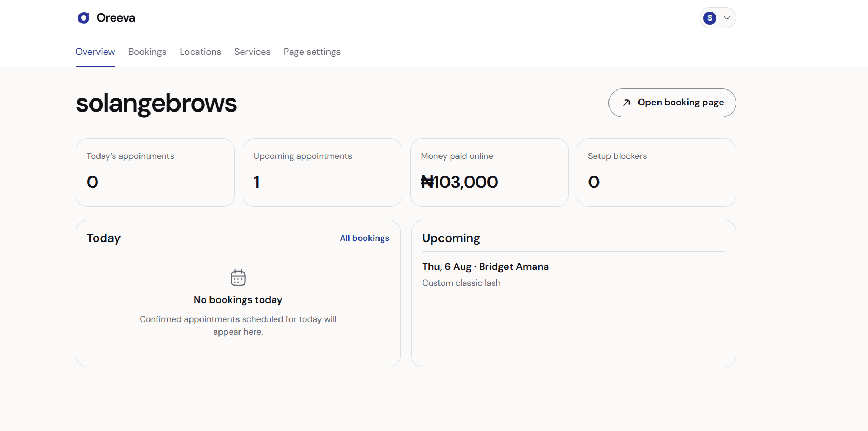Click the solangebrows page heading
868x431 pixels.
[x=156, y=103]
